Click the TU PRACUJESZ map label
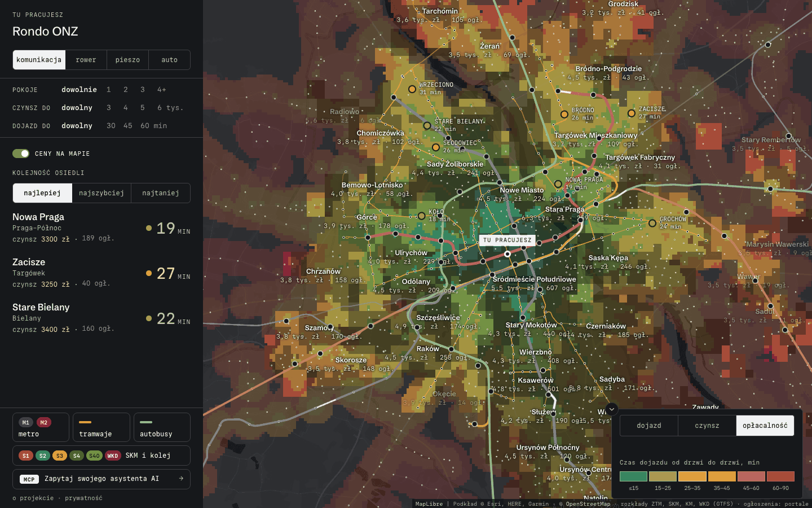Viewport: 812px width, 508px height. point(507,240)
